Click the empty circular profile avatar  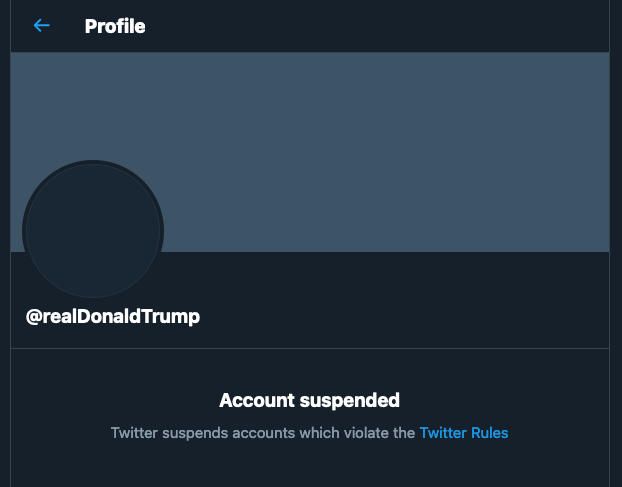point(92,229)
